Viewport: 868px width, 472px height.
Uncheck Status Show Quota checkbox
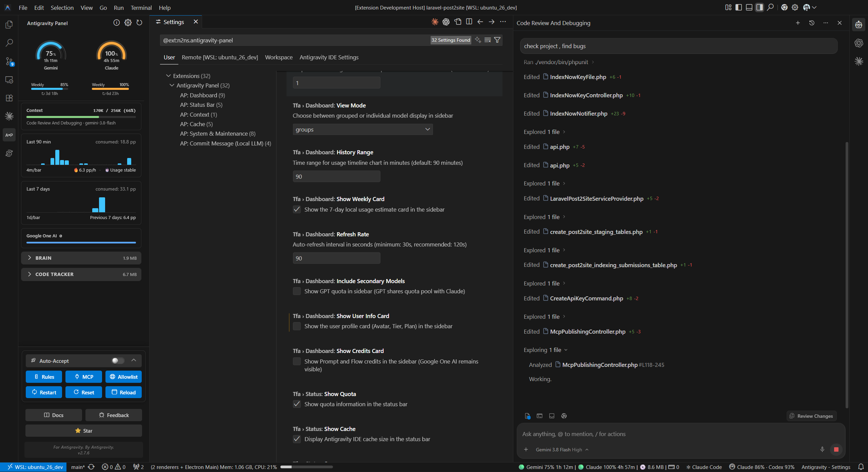pos(297,404)
